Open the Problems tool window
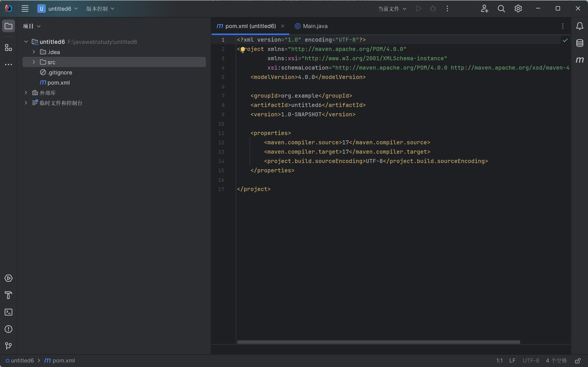The width and height of the screenshot is (588, 367). pyautogui.click(x=8, y=329)
